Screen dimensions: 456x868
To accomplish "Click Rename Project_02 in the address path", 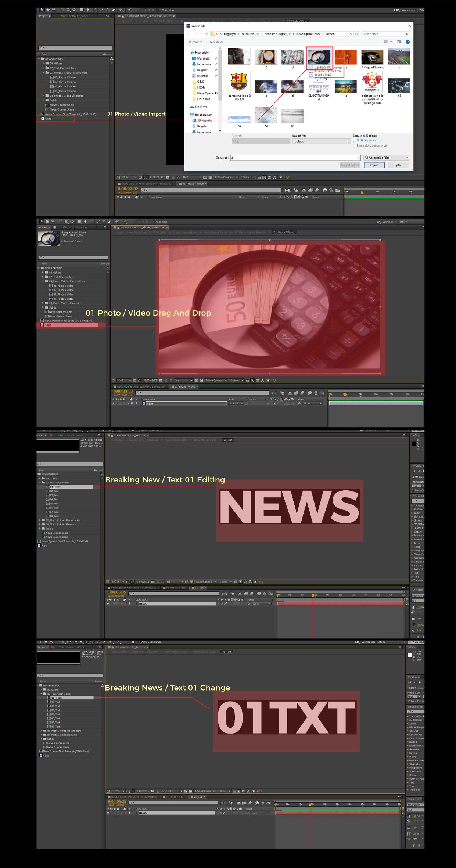I will (277, 34).
